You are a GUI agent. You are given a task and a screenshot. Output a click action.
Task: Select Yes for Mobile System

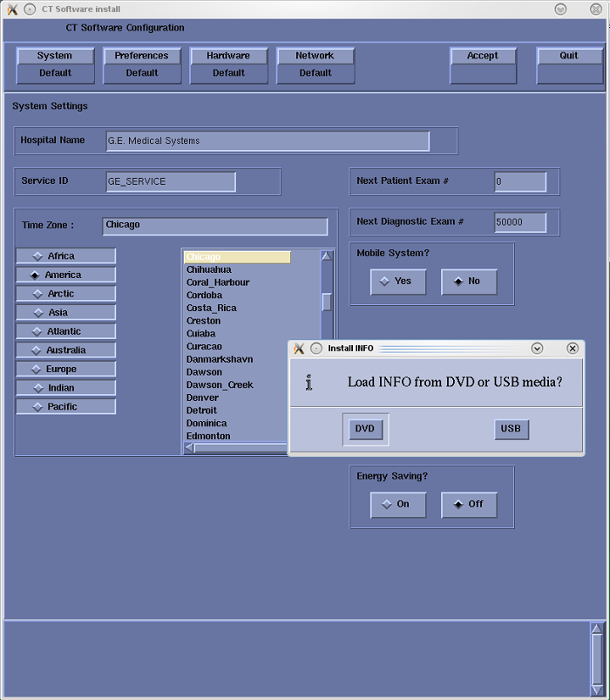coord(398,282)
